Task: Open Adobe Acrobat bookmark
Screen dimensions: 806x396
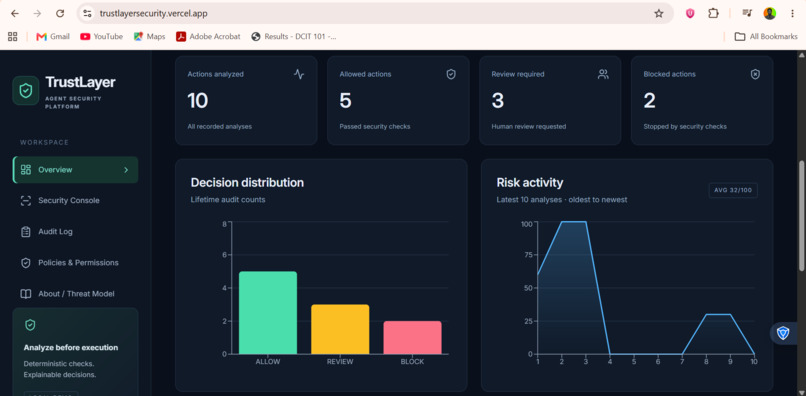Action: click(208, 37)
